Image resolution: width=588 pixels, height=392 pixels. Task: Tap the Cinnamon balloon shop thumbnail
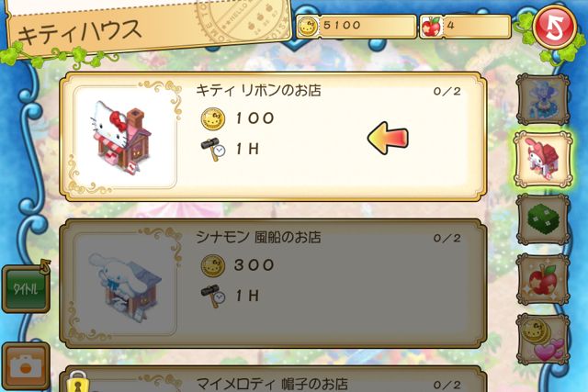click(x=124, y=284)
